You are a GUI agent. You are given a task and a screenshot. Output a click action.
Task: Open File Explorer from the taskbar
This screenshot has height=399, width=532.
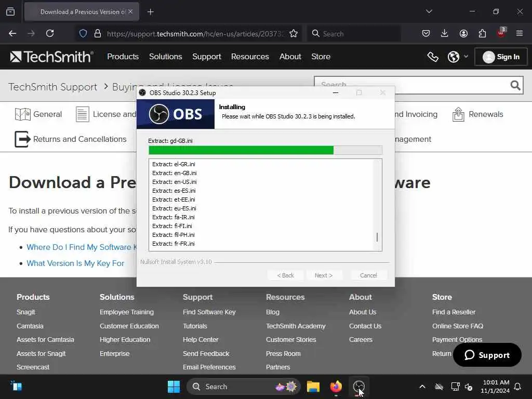tap(313, 387)
